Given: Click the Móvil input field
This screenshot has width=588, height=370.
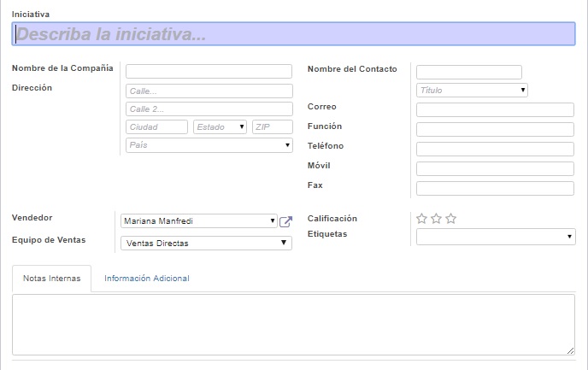Looking at the screenshot, I should (495, 168).
